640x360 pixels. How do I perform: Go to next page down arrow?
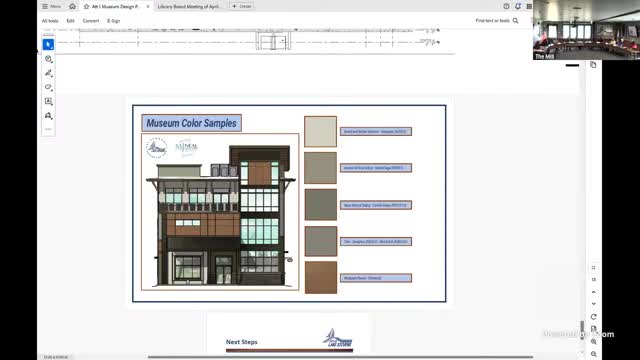tap(593, 304)
